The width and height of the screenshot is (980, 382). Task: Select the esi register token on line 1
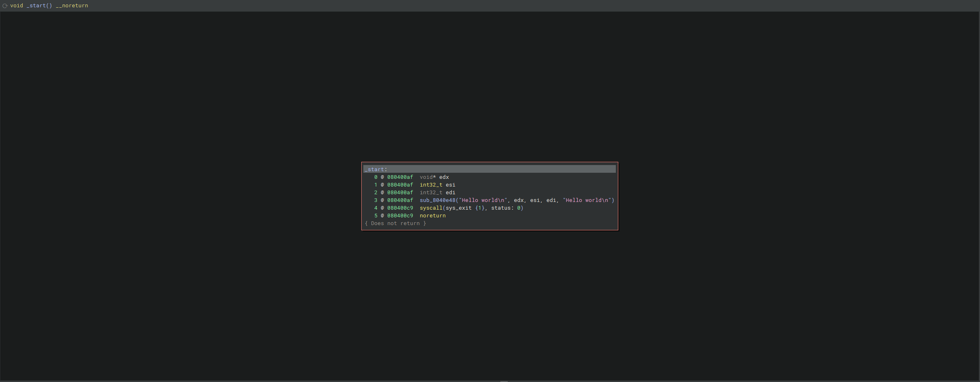[x=451, y=185]
